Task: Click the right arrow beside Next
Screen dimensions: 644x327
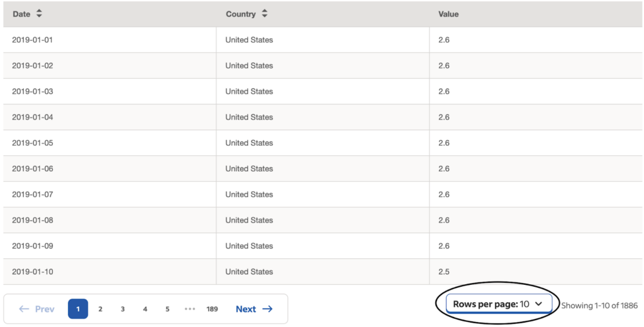Action: click(267, 309)
